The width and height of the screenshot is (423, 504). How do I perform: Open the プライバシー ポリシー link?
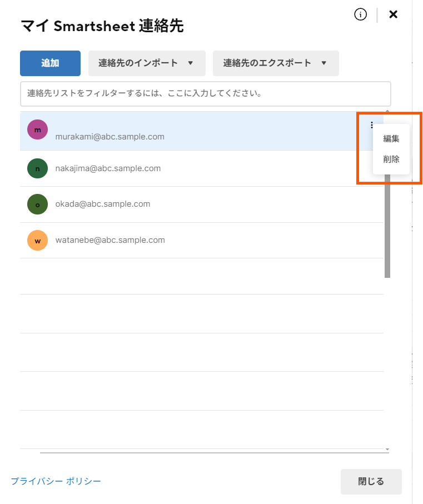tap(56, 481)
